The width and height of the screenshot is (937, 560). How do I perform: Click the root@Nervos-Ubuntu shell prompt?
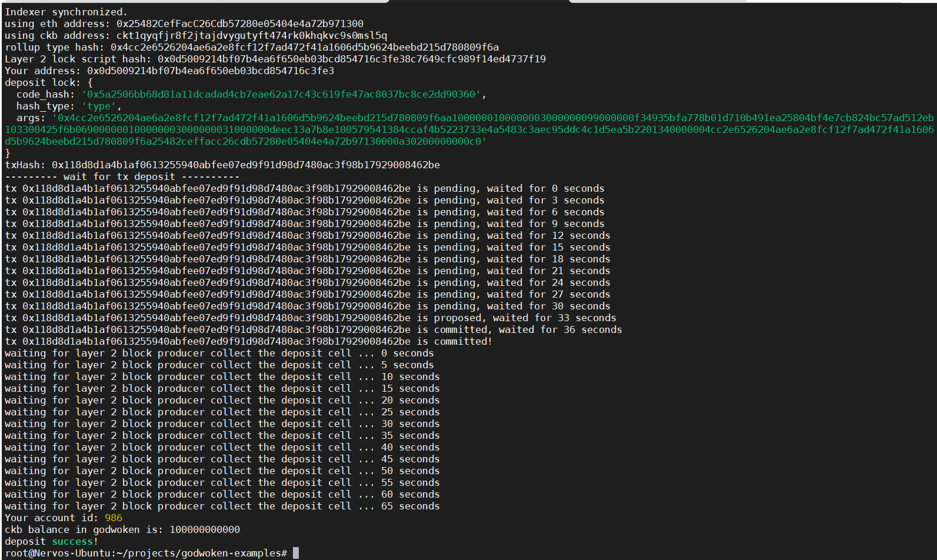click(146, 553)
